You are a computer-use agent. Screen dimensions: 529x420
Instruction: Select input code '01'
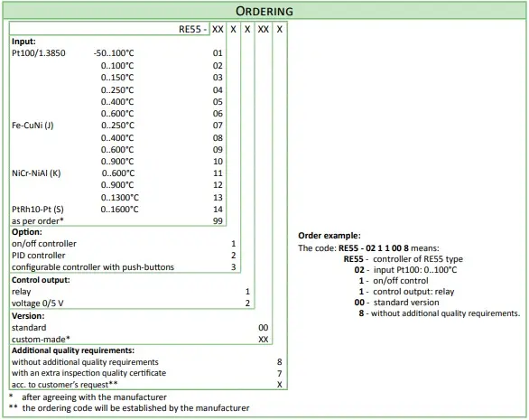(x=218, y=53)
